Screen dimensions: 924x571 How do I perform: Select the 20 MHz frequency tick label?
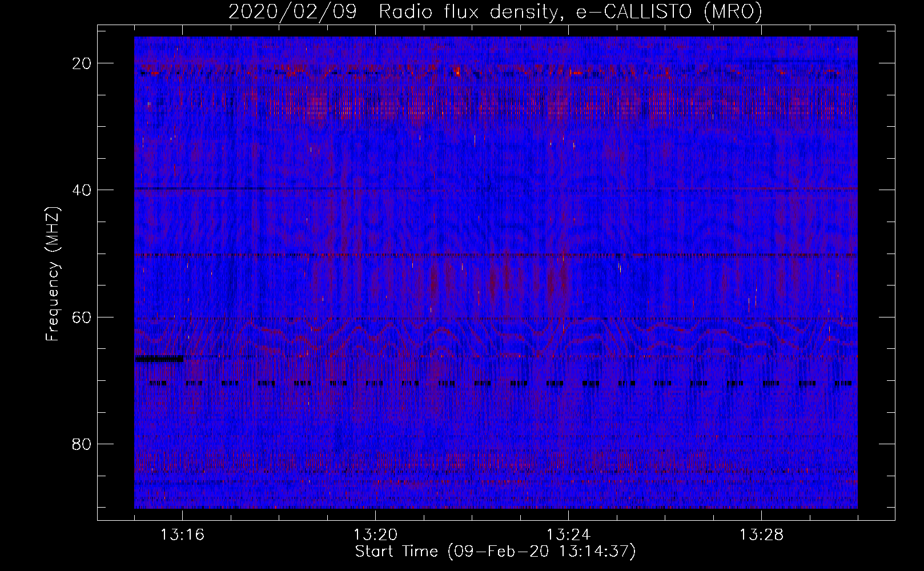(x=82, y=63)
